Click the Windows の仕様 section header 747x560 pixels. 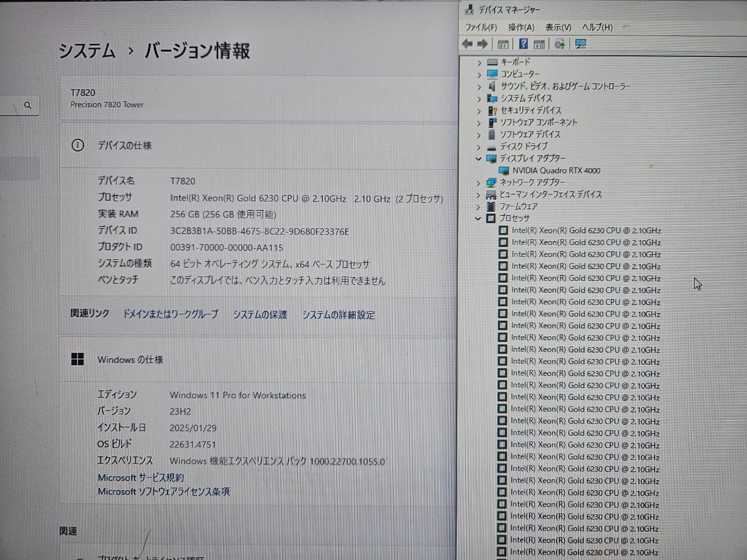pyautogui.click(x=258, y=359)
